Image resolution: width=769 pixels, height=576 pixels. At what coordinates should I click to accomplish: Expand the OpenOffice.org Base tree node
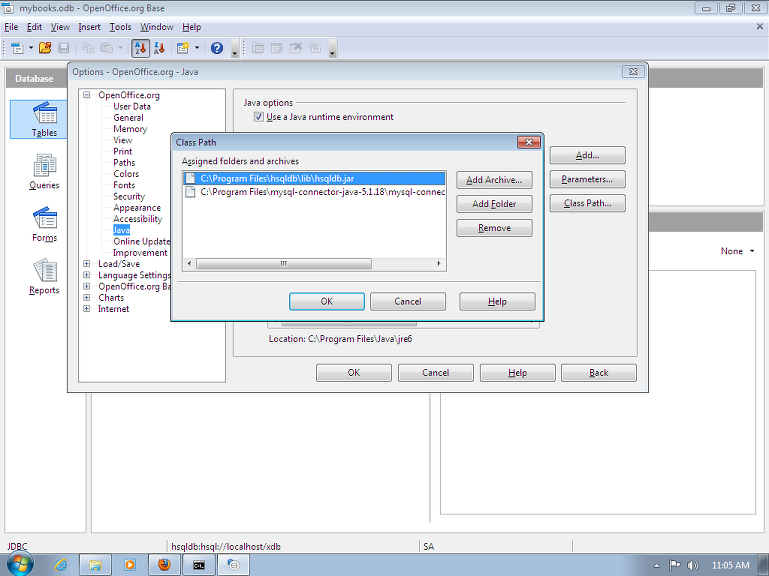click(x=87, y=287)
